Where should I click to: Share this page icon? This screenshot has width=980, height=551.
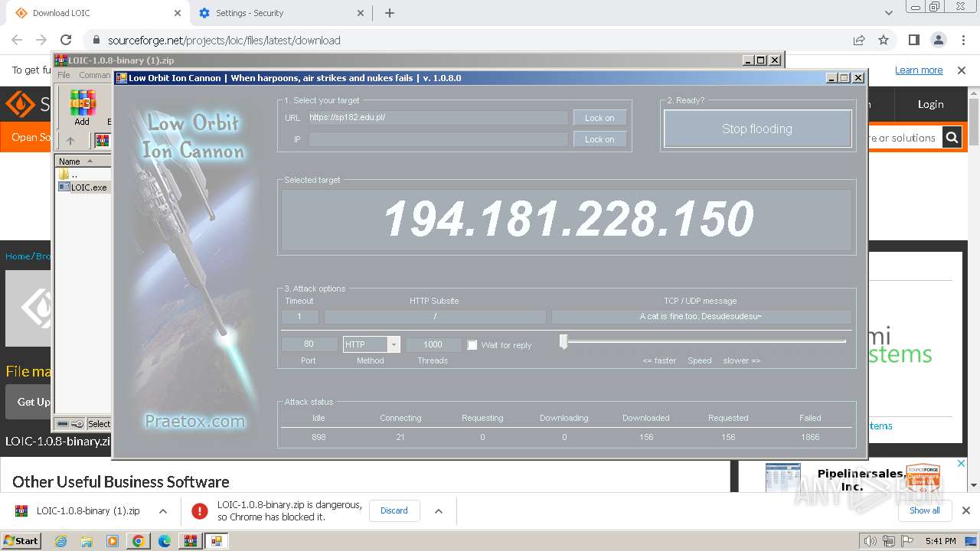pyautogui.click(x=859, y=40)
